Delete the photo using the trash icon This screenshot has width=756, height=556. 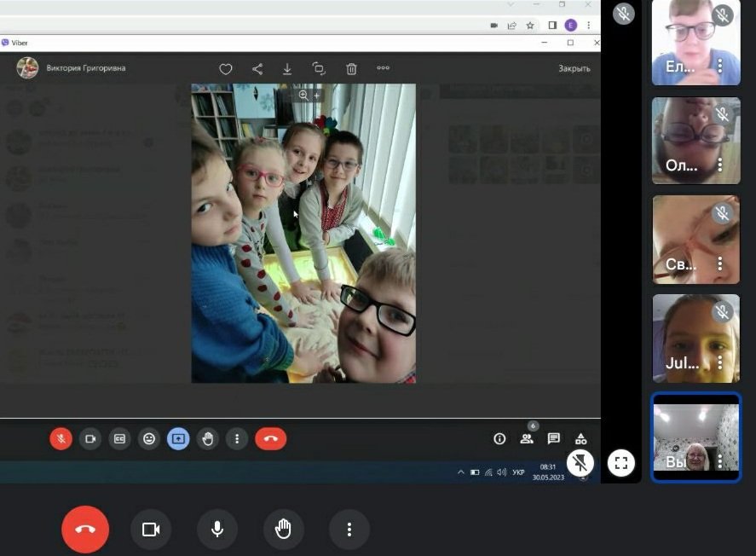[x=351, y=69]
